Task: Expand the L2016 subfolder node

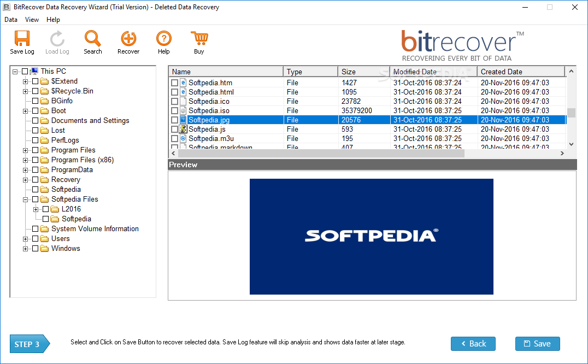Action: (x=36, y=209)
